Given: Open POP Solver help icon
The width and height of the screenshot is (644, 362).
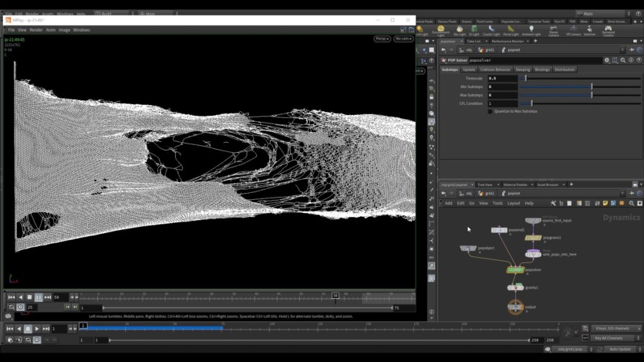Looking at the screenshot, I should (x=639, y=60).
